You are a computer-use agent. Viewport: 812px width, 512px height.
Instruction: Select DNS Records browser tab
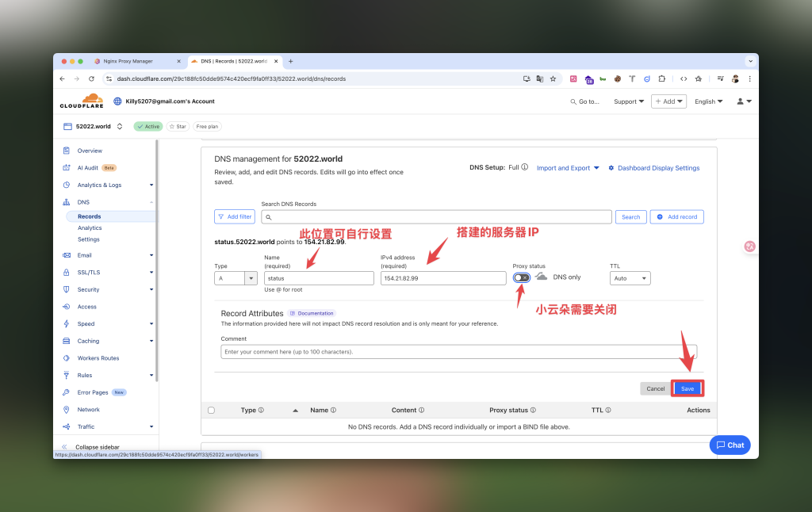234,61
